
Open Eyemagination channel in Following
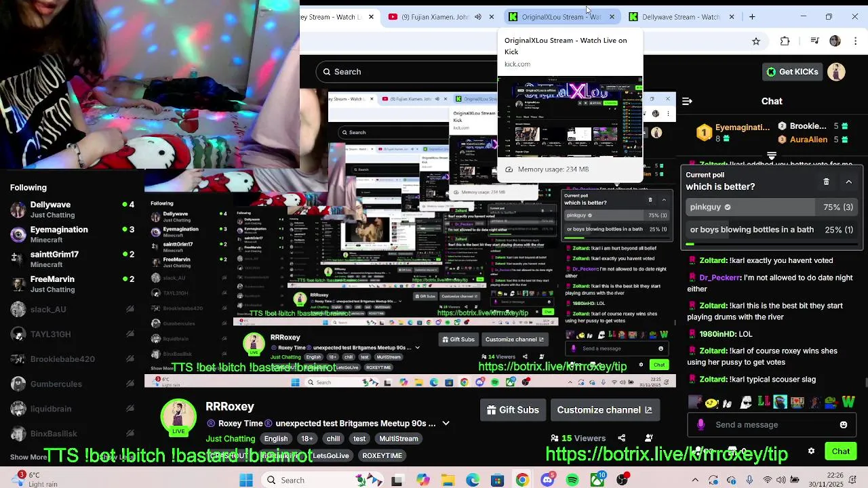click(x=72, y=235)
